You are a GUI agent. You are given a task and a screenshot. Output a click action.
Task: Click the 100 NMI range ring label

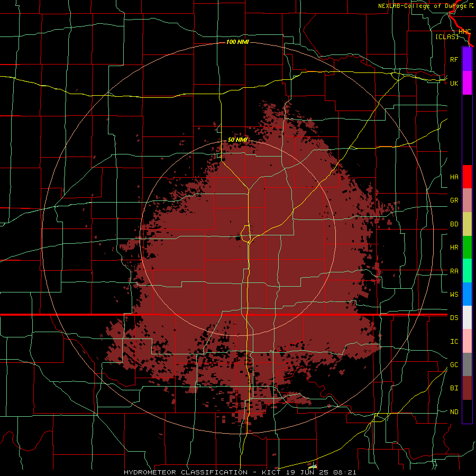237,42
